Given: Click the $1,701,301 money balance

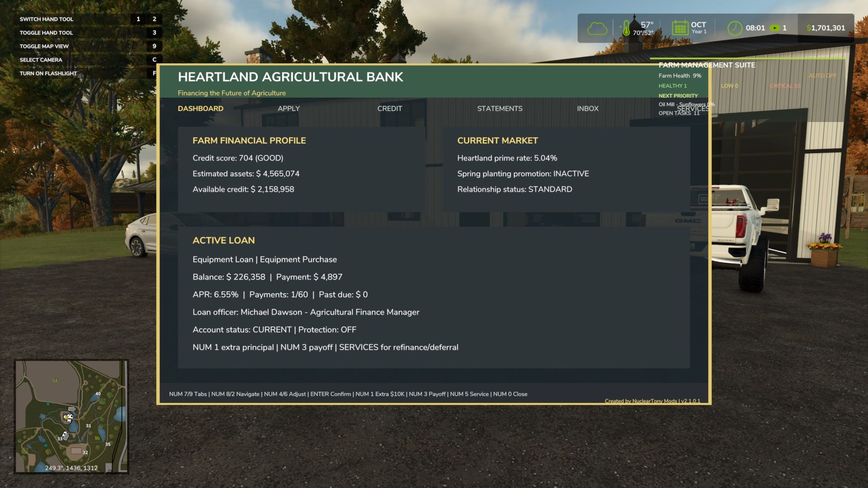Looking at the screenshot, I should pyautogui.click(x=826, y=28).
